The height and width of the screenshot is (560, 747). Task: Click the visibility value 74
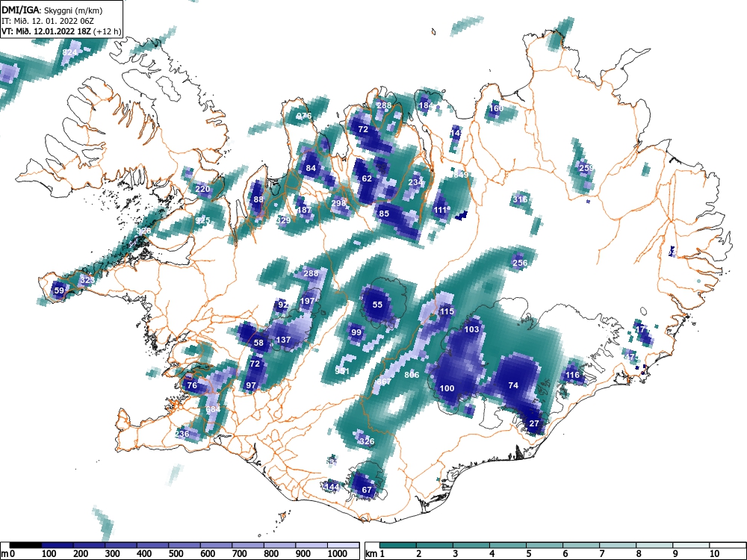click(513, 385)
